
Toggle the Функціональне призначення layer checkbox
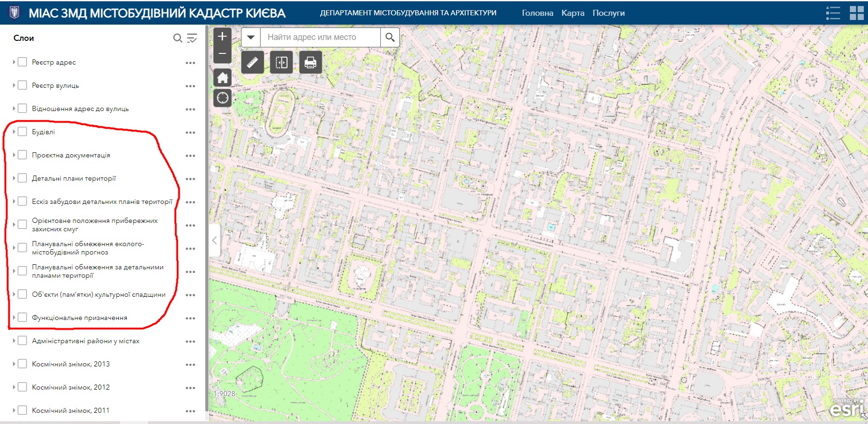tap(22, 318)
